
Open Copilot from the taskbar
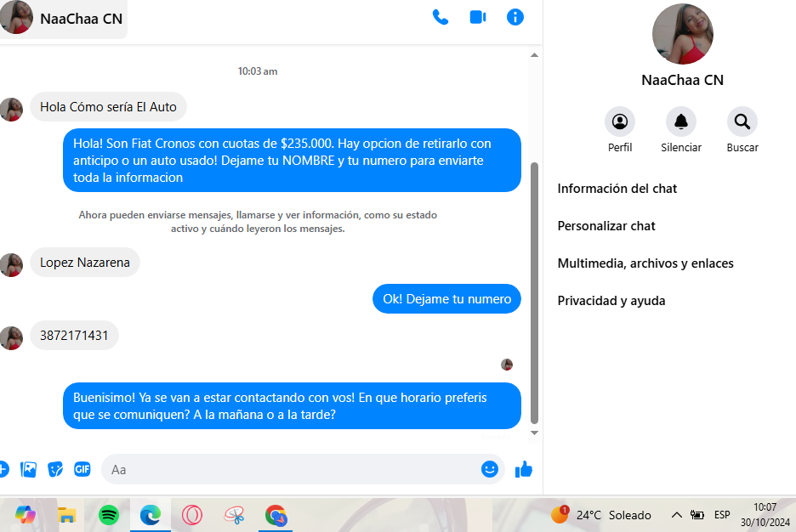click(26, 515)
